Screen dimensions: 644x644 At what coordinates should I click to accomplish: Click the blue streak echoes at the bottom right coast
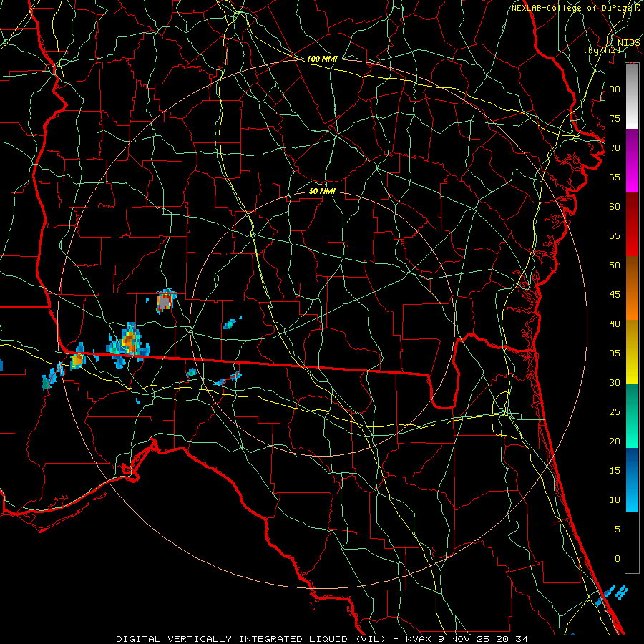click(612, 595)
